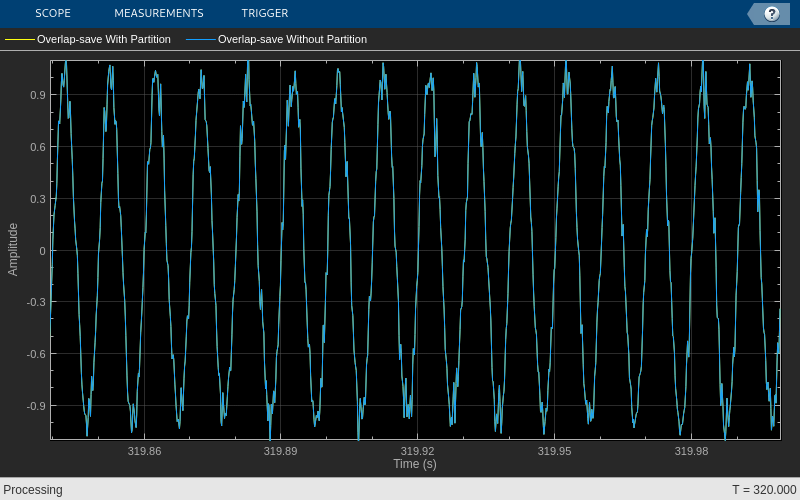Click the 319.92 x-axis tick label
This screenshot has height=500, width=800.
(417, 451)
